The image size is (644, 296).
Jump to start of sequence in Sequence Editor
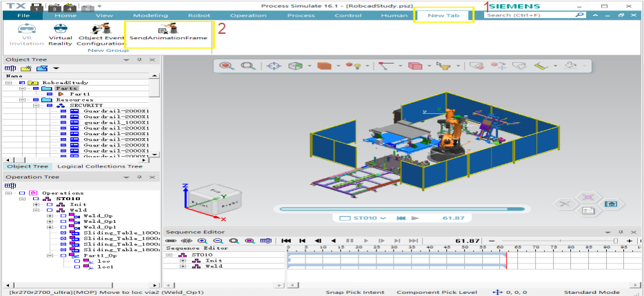point(286,240)
